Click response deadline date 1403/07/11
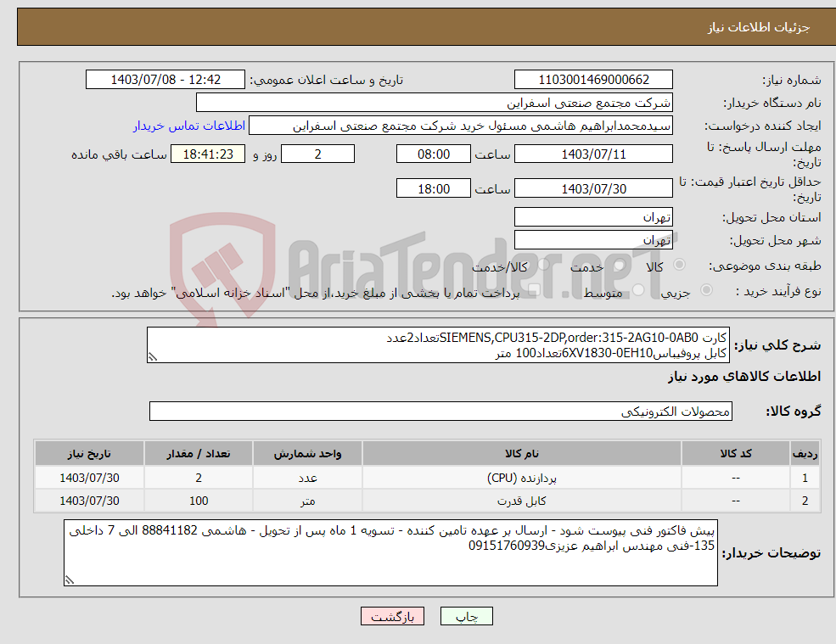 click(593, 154)
